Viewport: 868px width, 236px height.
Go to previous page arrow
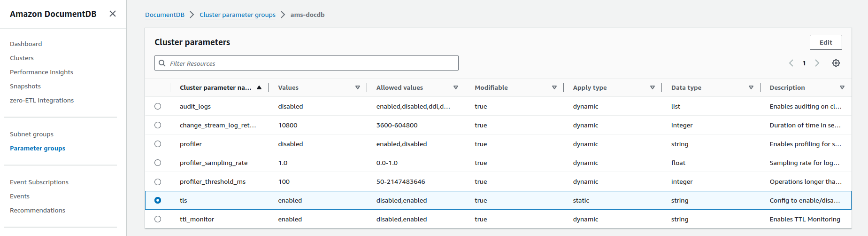point(791,63)
